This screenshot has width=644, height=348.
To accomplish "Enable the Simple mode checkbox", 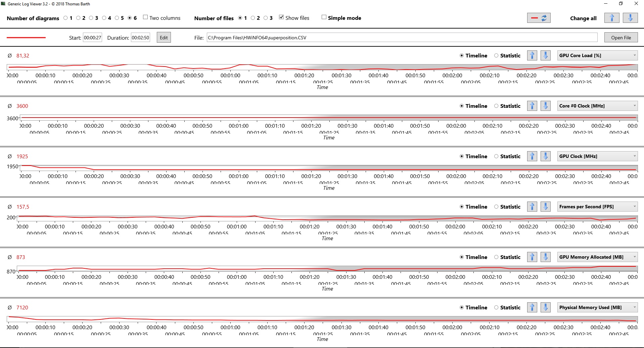I will (x=324, y=17).
